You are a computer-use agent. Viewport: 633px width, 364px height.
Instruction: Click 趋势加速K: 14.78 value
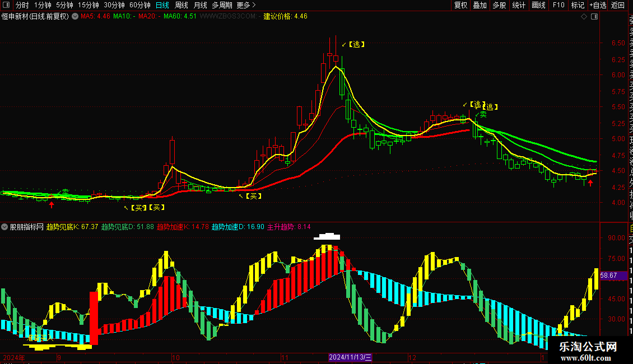(x=183, y=227)
